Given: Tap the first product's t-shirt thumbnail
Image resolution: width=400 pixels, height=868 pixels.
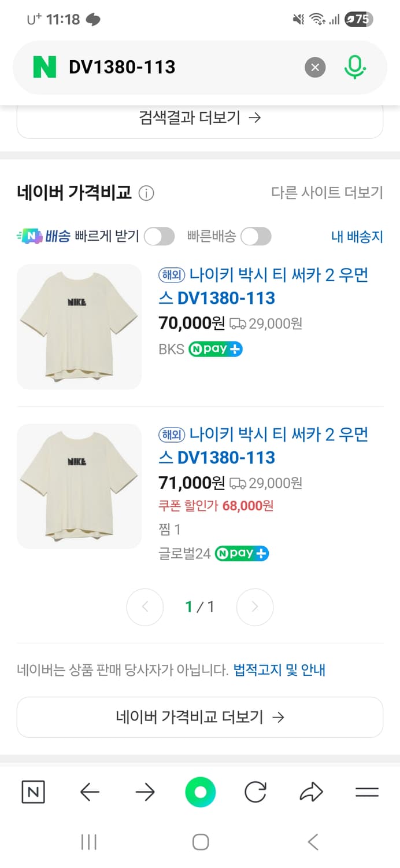Looking at the screenshot, I should (x=79, y=327).
